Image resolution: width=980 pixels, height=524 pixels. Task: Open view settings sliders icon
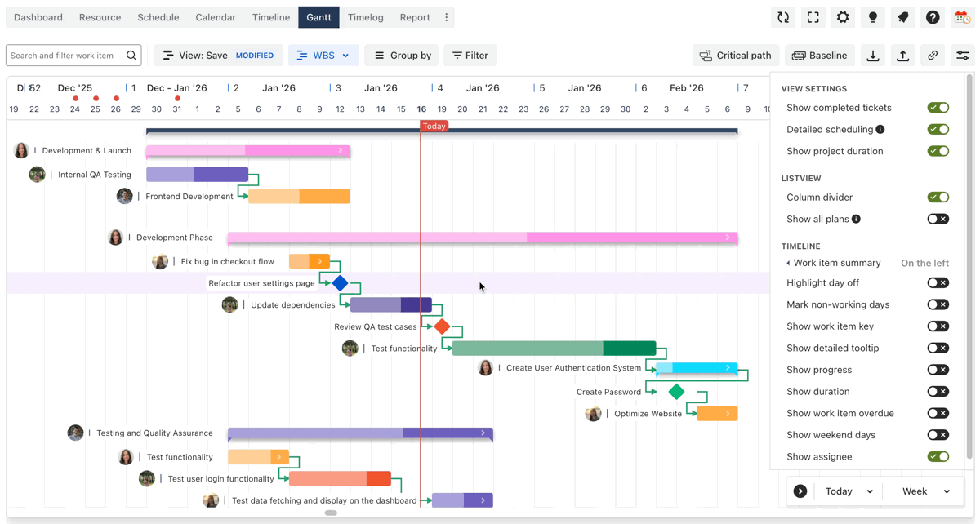tap(963, 56)
